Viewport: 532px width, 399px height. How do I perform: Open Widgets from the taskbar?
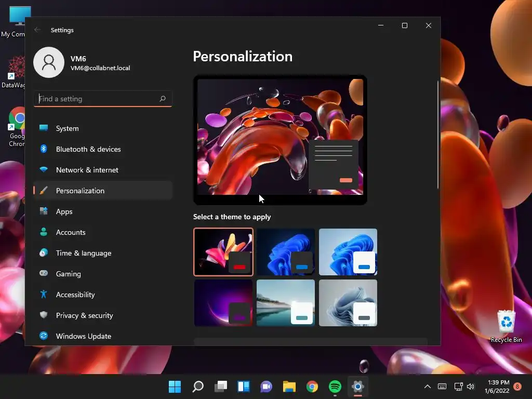coord(244,386)
